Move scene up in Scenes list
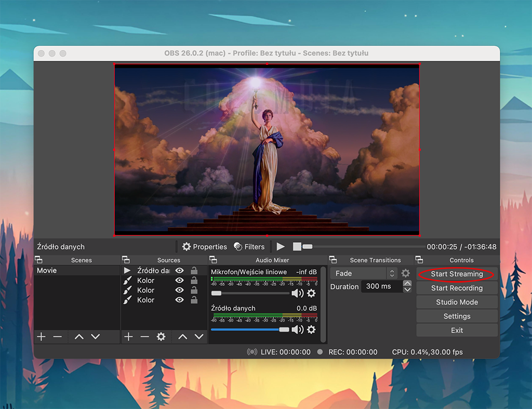The height and width of the screenshot is (409, 532). (79, 337)
